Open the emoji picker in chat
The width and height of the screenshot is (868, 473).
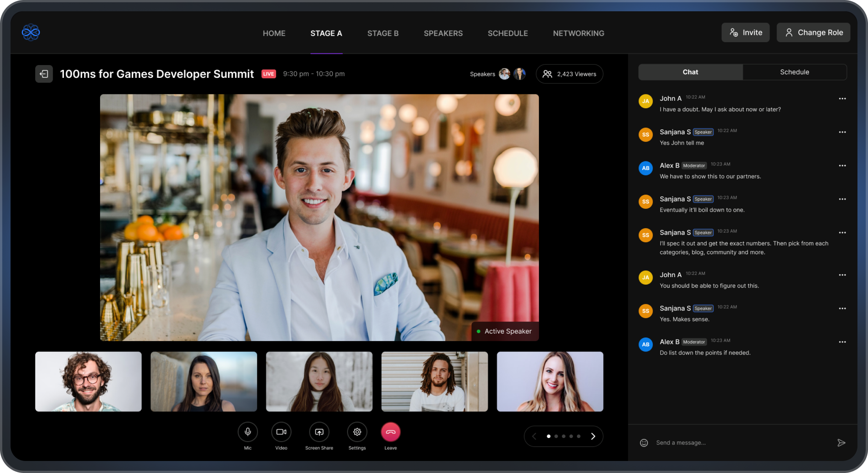[644, 443]
